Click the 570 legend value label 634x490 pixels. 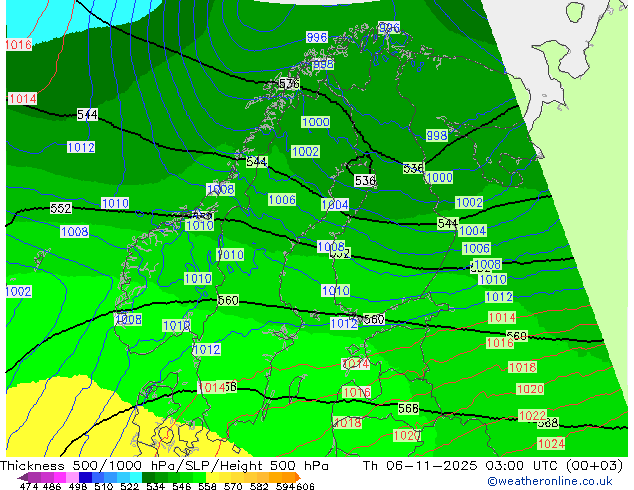point(233,486)
